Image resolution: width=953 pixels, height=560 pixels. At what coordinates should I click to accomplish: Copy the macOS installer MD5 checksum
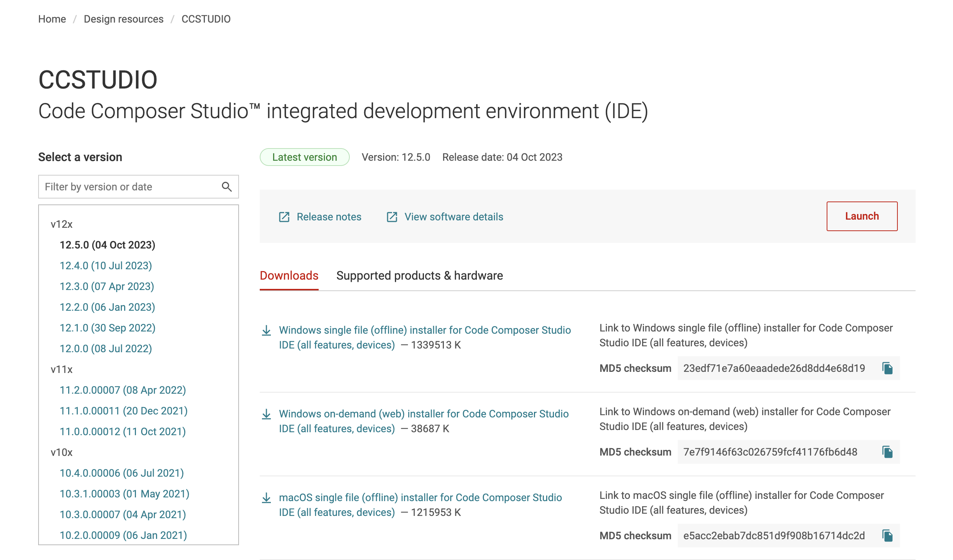click(887, 536)
